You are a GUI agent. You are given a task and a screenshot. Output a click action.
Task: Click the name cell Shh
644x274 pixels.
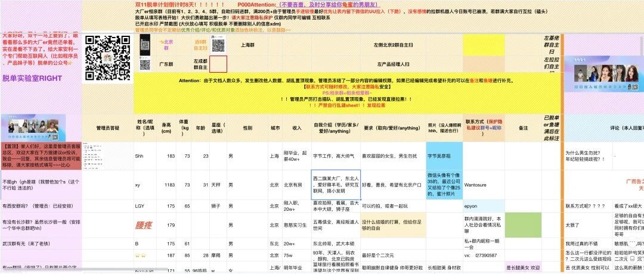(x=145, y=156)
